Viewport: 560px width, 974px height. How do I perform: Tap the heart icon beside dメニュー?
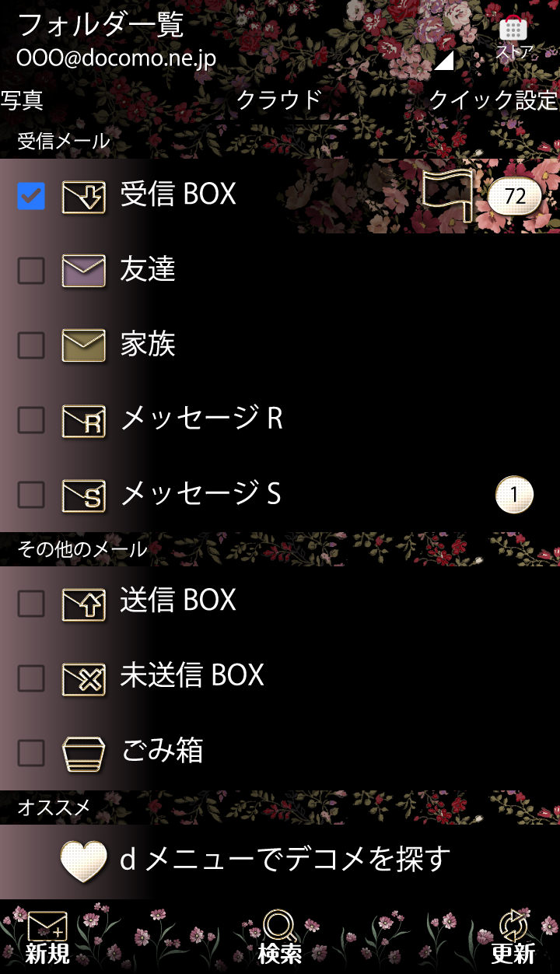[83, 862]
